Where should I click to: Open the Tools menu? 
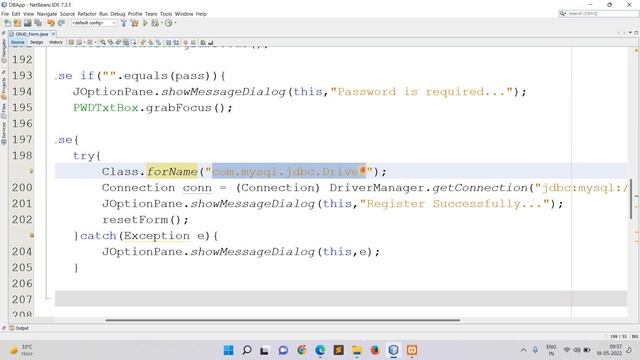pyautogui.click(x=166, y=14)
